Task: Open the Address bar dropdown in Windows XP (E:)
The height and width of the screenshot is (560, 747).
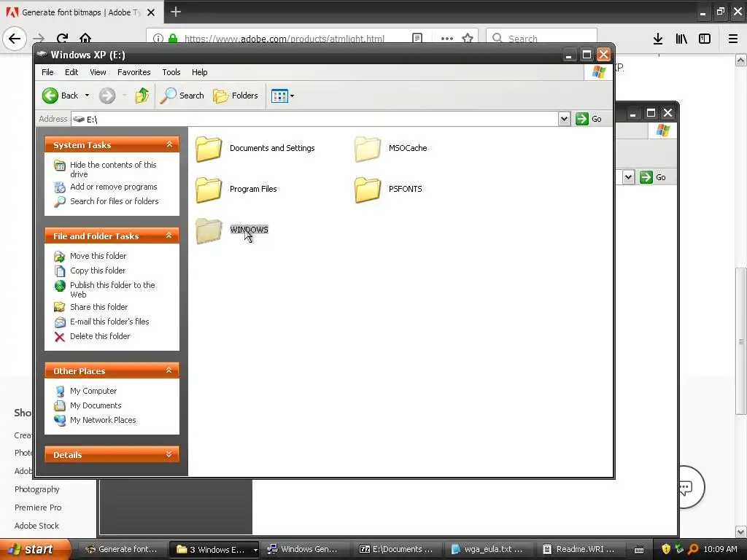Action: point(564,119)
